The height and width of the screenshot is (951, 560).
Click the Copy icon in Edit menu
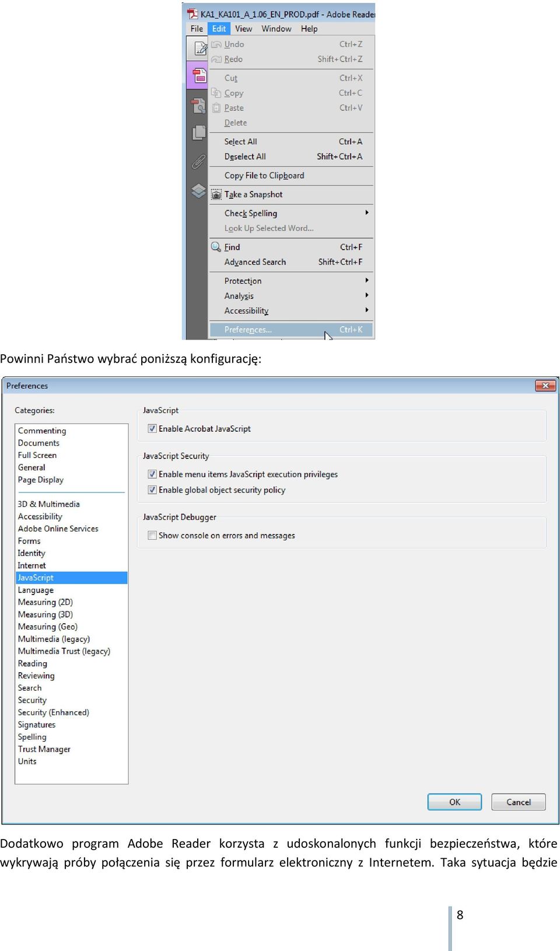pyautogui.click(x=216, y=93)
